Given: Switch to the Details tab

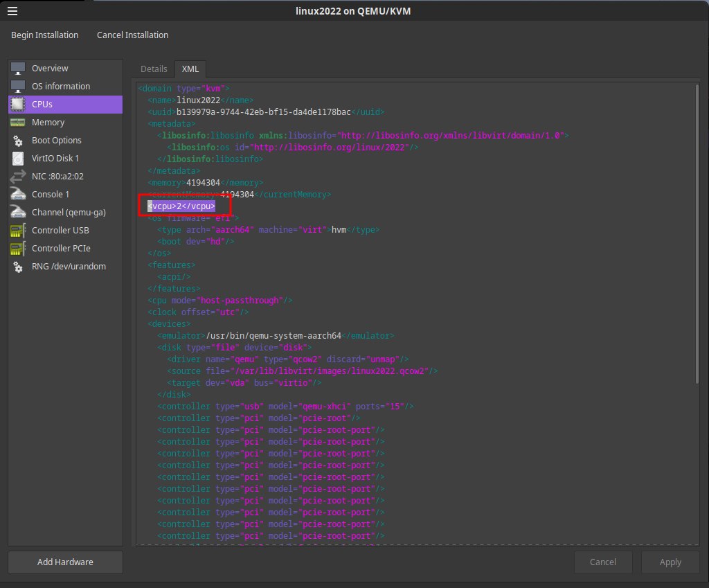Looking at the screenshot, I should coord(154,69).
